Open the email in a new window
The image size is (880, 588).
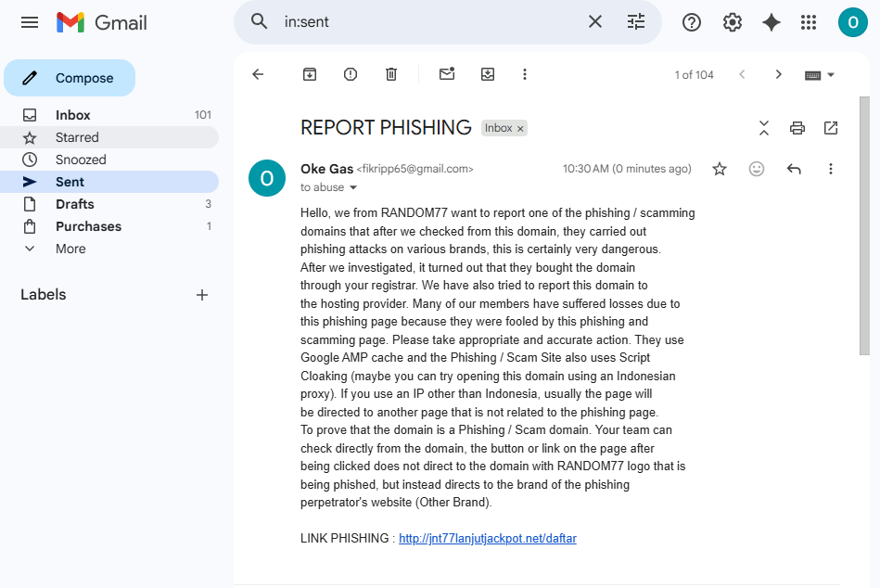pos(831,128)
